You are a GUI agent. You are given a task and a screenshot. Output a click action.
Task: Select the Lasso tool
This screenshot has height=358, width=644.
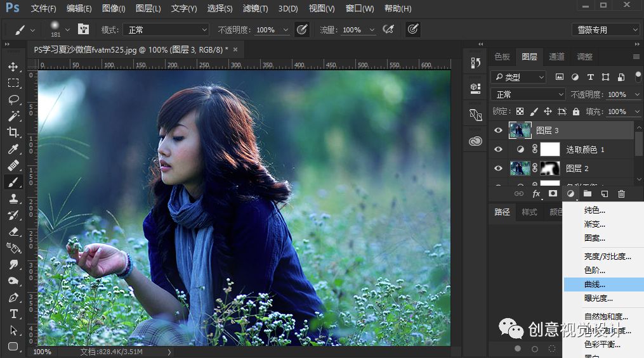tap(13, 99)
